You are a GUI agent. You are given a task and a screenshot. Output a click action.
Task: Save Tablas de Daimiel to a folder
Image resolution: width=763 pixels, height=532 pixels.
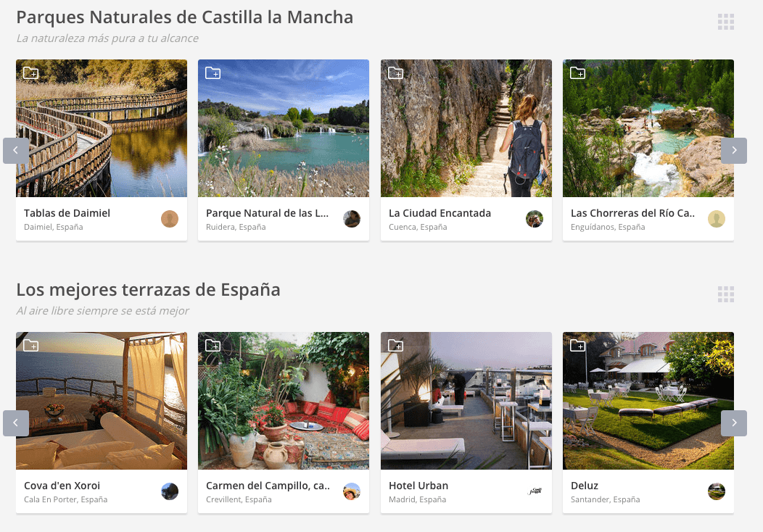click(x=30, y=73)
